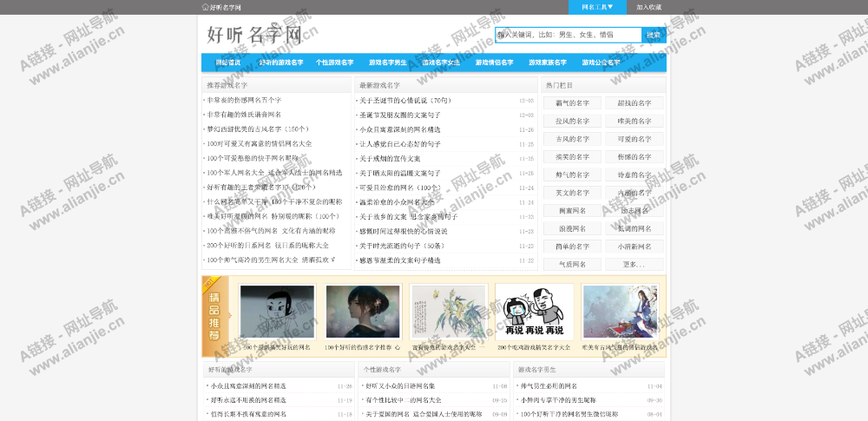Open article 好听又小众的日语网名集

tap(401, 386)
